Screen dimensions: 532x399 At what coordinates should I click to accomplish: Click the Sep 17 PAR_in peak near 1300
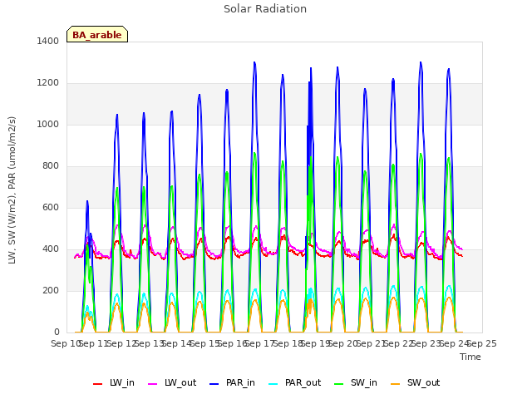[254, 62]
